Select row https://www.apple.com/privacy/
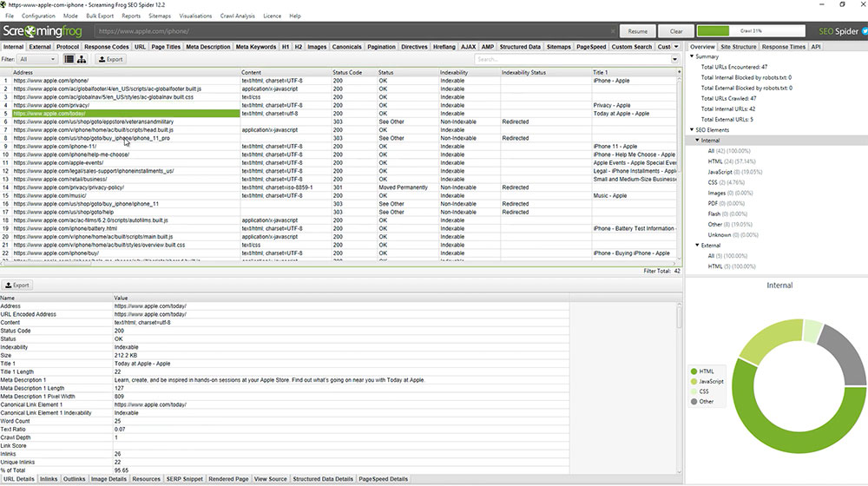Image resolution: width=868 pixels, height=486 pixels. point(339,105)
